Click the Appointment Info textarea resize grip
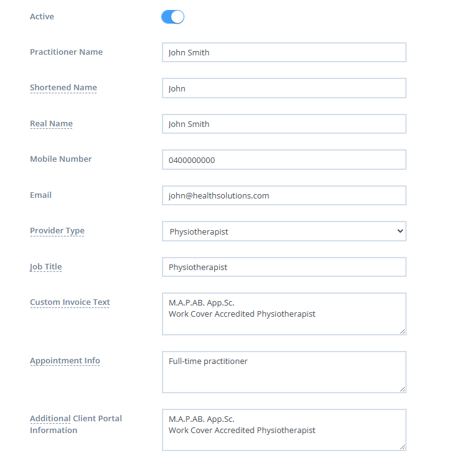The height and width of the screenshot is (476, 462). point(403,390)
